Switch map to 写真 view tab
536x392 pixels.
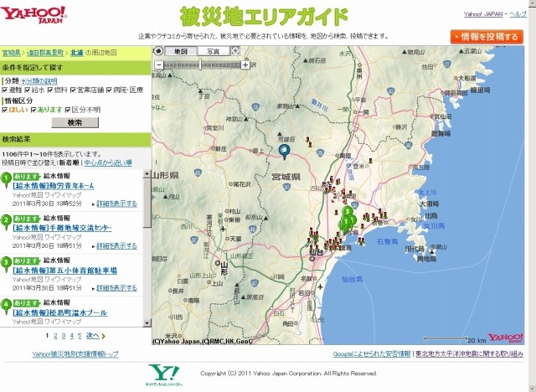[214, 51]
